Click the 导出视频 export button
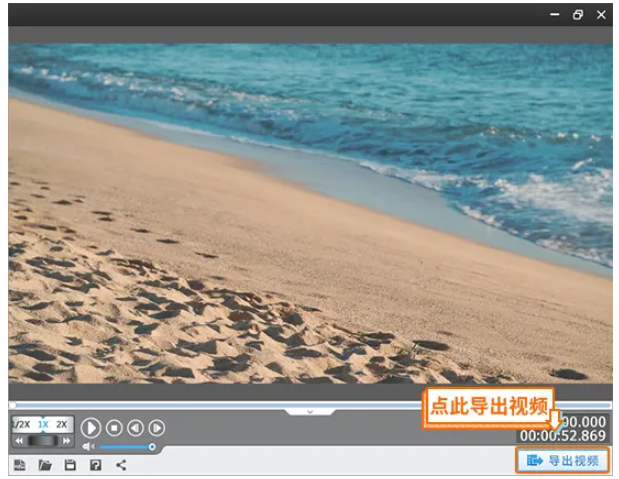Viewport: 619px width, 479px height. click(x=563, y=460)
